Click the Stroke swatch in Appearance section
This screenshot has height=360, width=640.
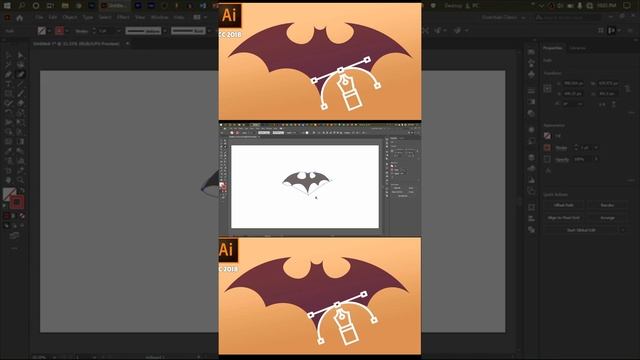(547, 148)
